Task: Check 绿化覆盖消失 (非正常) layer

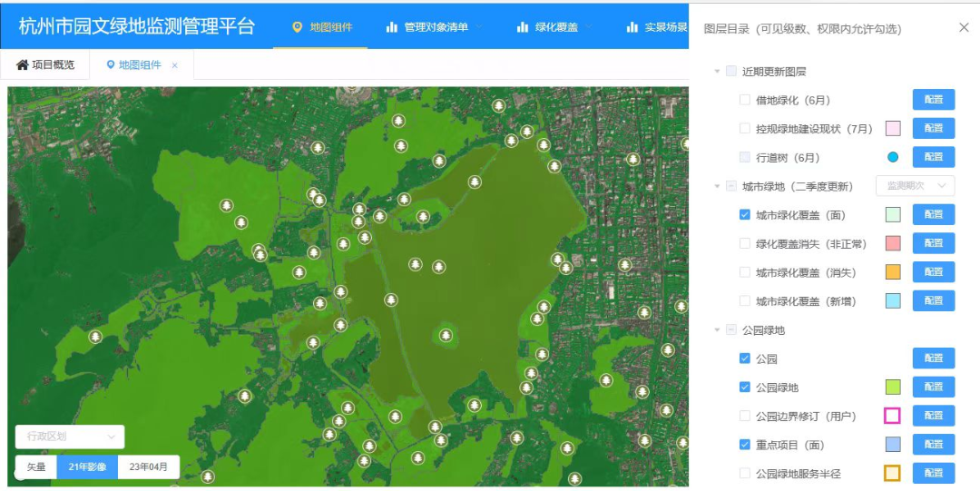Action: [x=745, y=244]
